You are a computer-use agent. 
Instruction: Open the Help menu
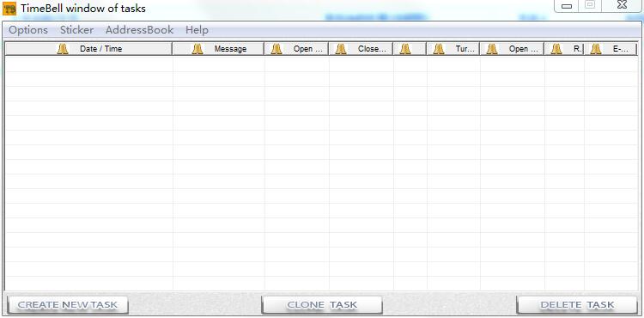pyautogui.click(x=197, y=30)
